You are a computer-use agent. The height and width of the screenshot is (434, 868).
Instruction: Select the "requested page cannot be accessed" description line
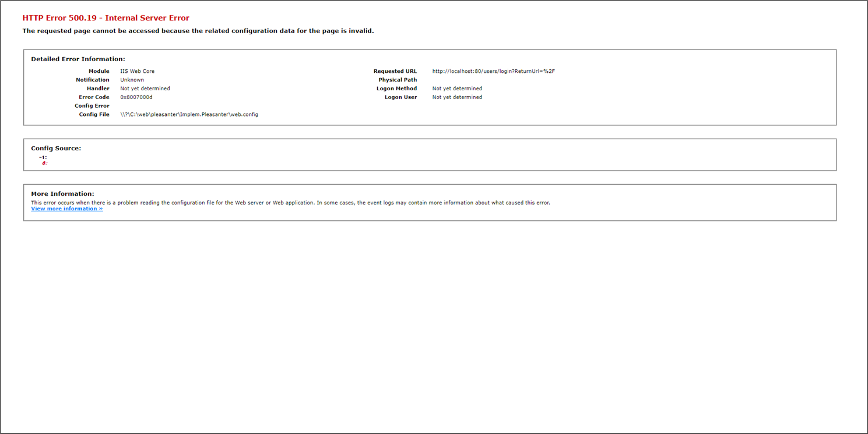[x=198, y=31]
